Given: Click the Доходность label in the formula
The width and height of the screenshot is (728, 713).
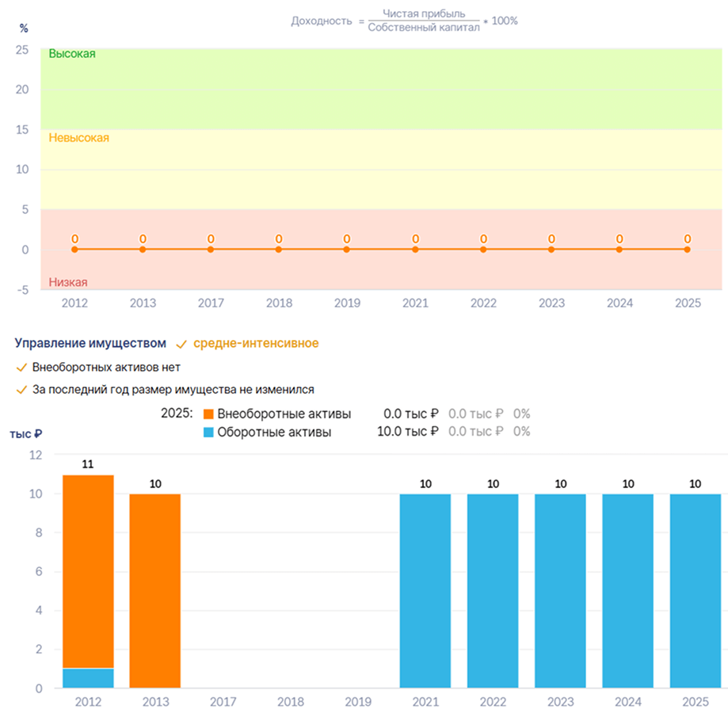Looking at the screenshot, I should click(322, 21).
